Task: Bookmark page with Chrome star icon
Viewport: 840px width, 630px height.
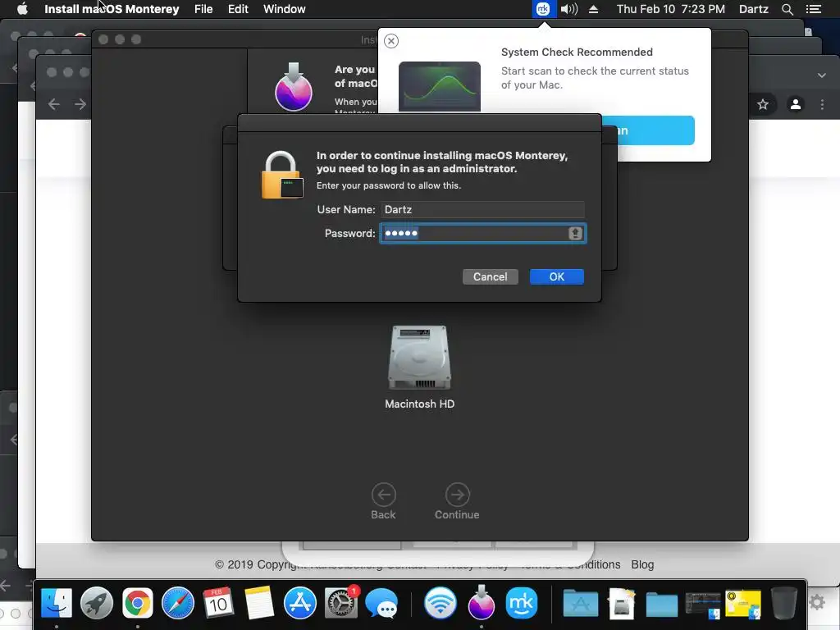Action: (x=763, y=104)
